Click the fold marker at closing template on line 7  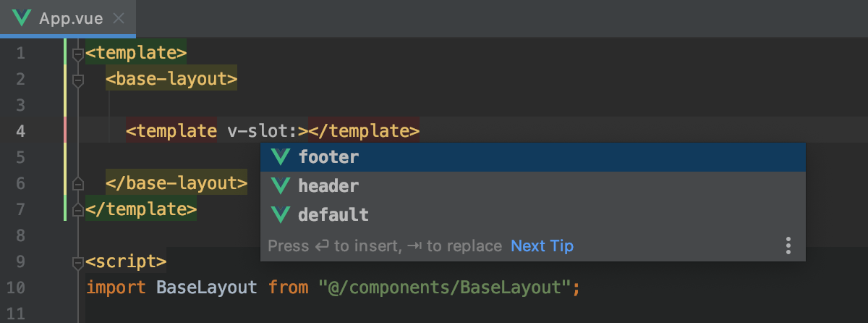tap(78, 209)
